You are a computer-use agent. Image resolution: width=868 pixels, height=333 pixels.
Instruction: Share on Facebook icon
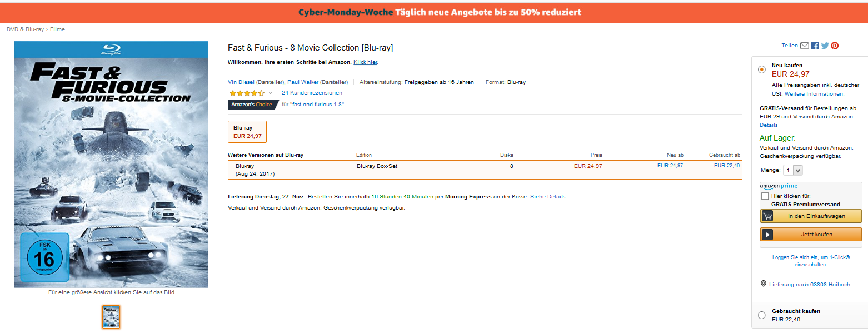tap(815, 46)
